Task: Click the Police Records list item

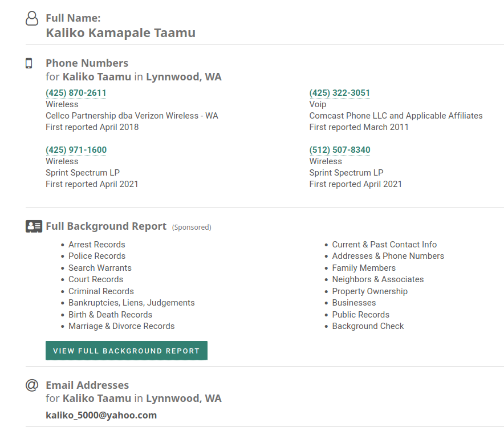Action: click(97, 256)
